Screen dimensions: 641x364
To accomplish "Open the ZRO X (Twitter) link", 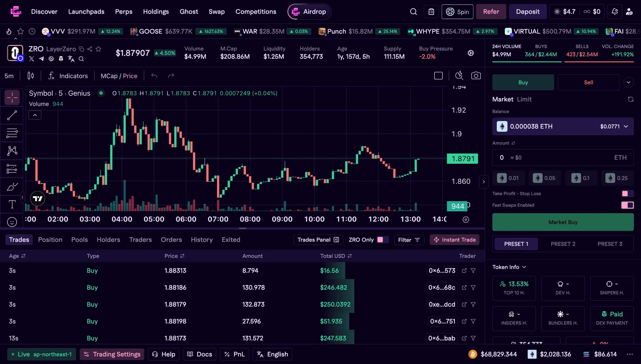I will [x=32, y=59].
